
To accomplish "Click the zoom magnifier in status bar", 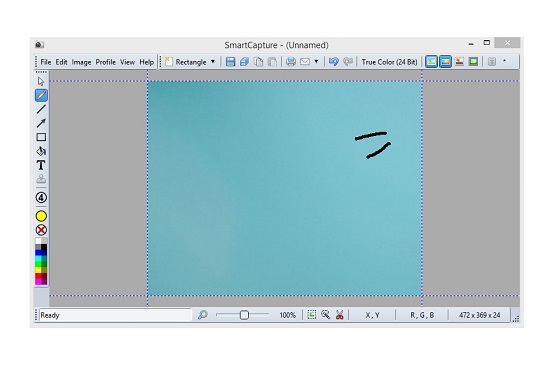I will click(202, 315).
